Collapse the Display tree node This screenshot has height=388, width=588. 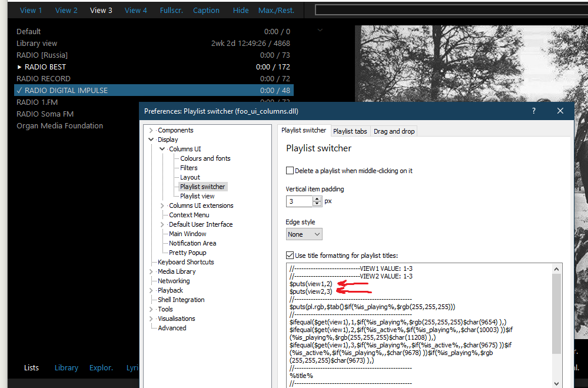151,140
